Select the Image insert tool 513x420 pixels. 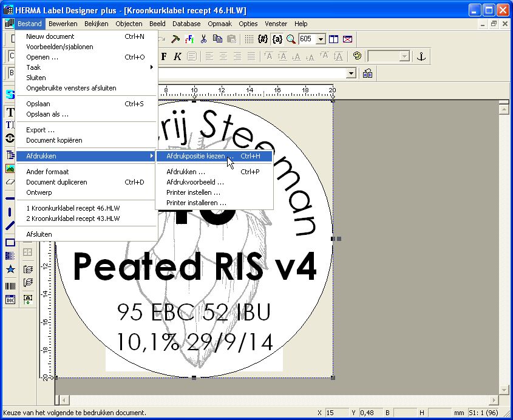10,168
